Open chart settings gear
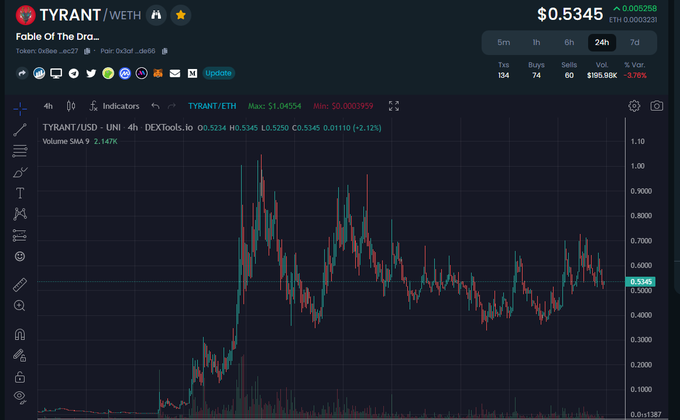Viewport: 680px width, 420px height. 634,106
